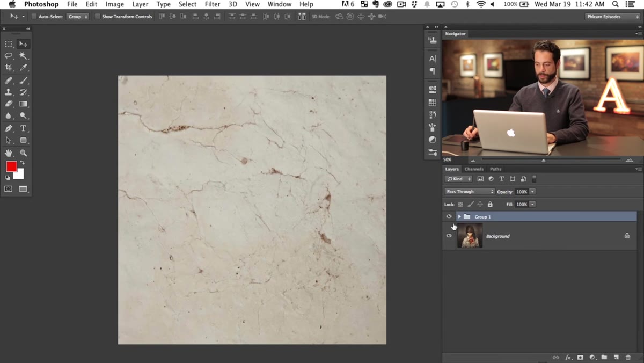Enable Show Transform Controls checkbox

(x=97, y=17)
